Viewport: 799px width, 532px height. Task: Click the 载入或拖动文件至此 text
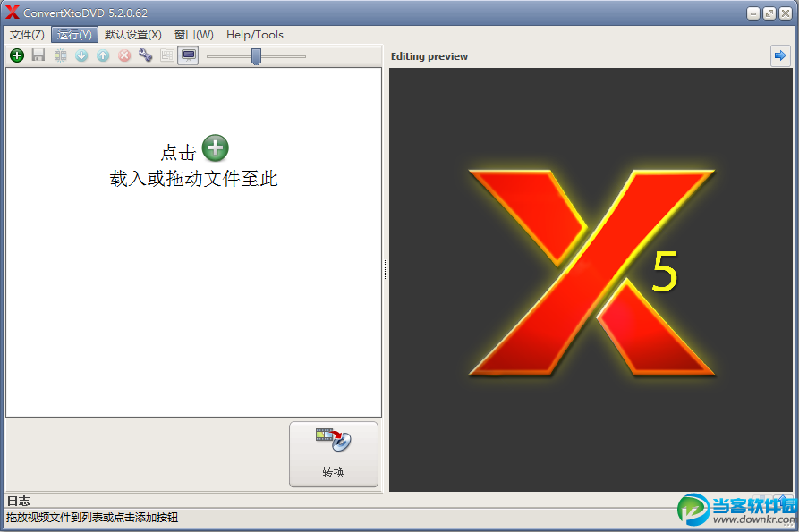tap(193, 179)
